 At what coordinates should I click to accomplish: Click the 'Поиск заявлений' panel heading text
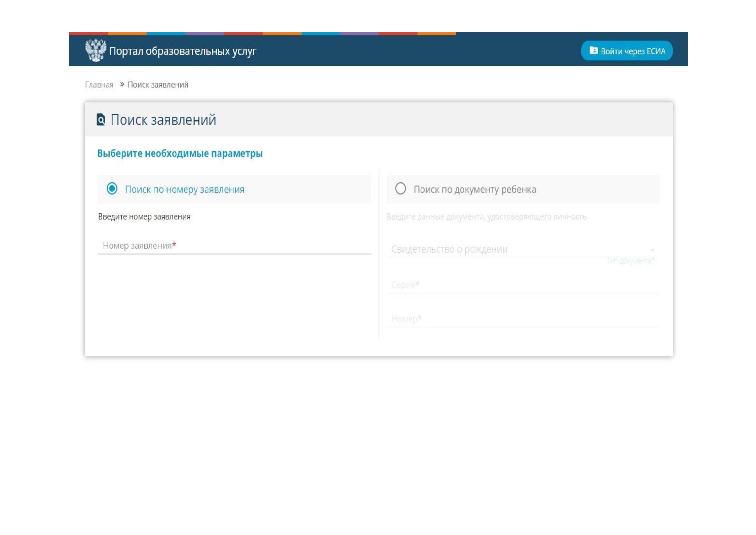coord(163,120)
